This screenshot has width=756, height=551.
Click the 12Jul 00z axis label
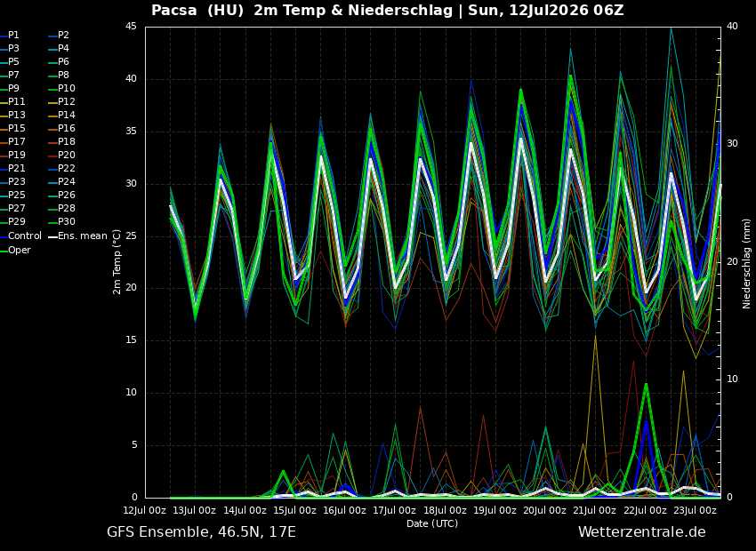pyautogui.click(x=145, y=510)
